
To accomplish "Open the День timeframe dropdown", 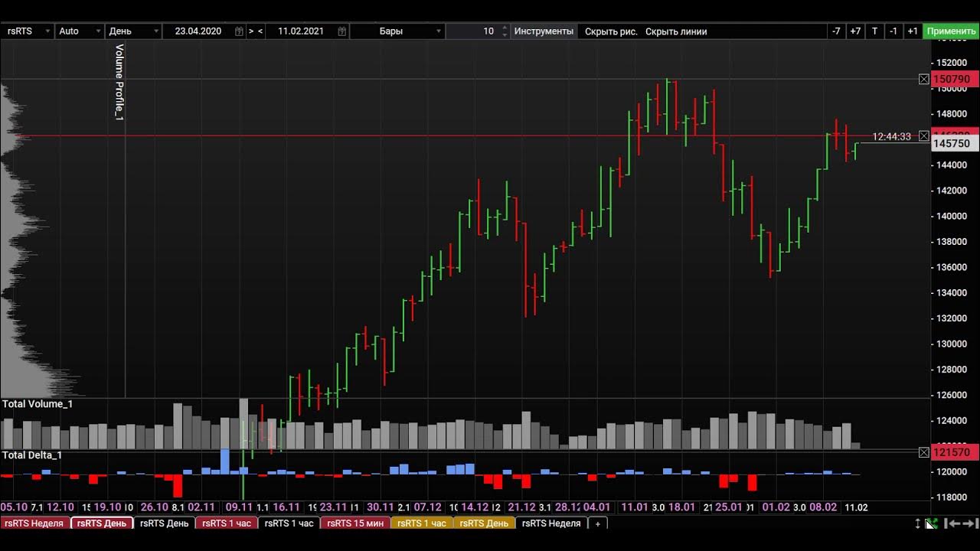I will (x=133, y=31).
